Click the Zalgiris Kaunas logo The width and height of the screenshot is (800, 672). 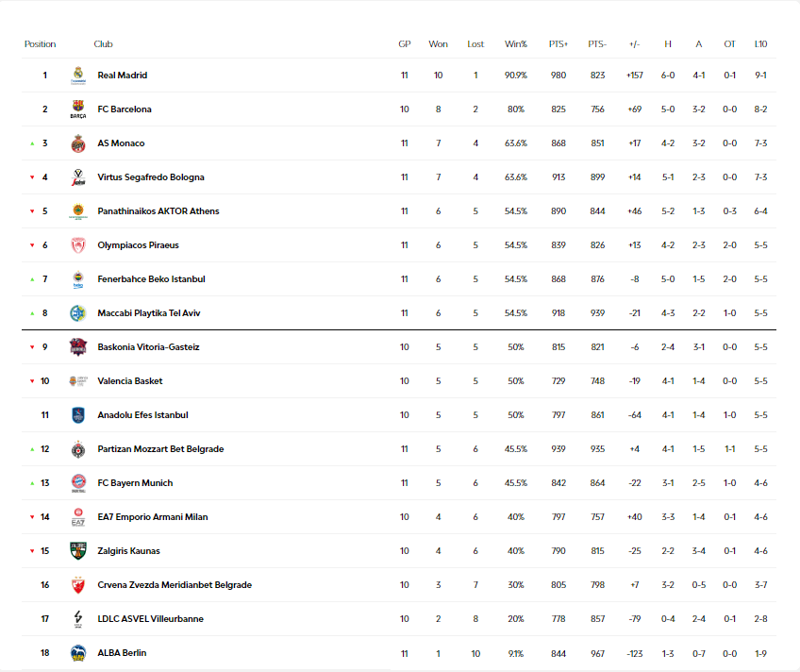pyautogui.click(x=78, y=551)
